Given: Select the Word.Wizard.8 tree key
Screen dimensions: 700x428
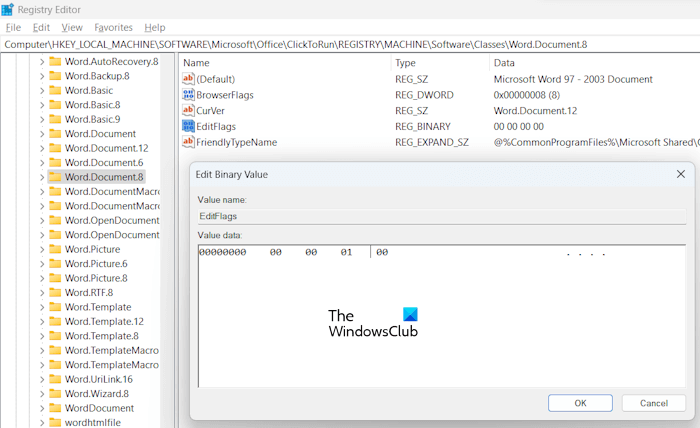Looking at the screenshot, I should (96, 394).
